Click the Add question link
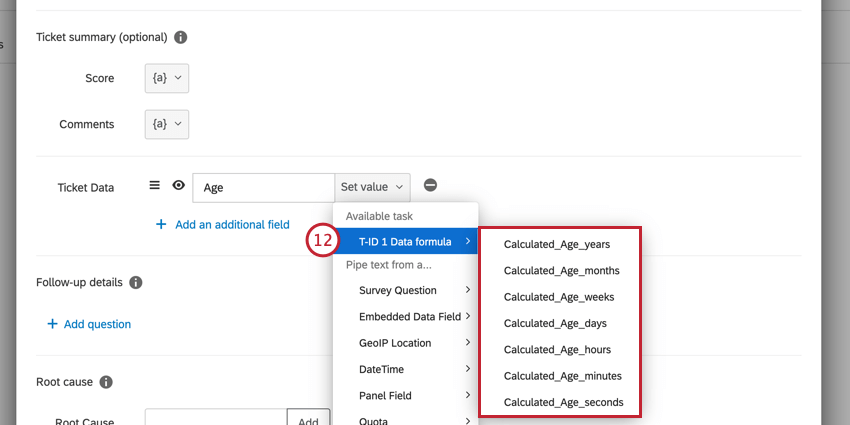This screenshot has width=850, height=425. [x=97, y=324]
